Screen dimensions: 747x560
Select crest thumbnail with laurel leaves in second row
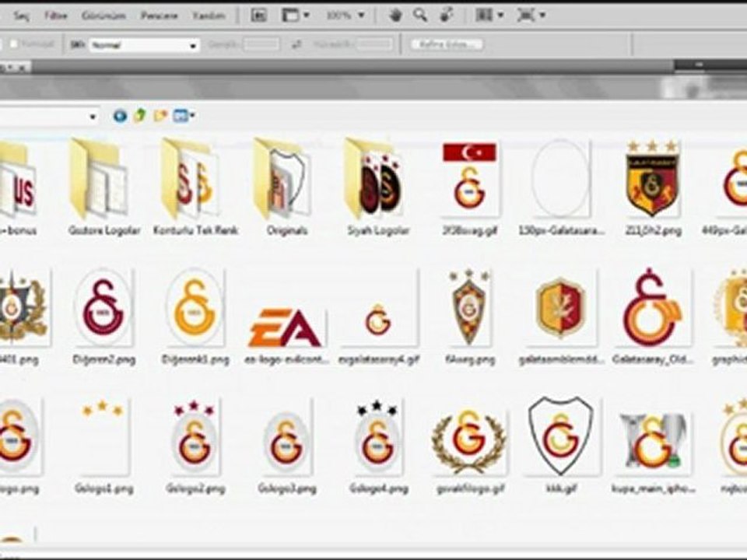pos(24,308)
